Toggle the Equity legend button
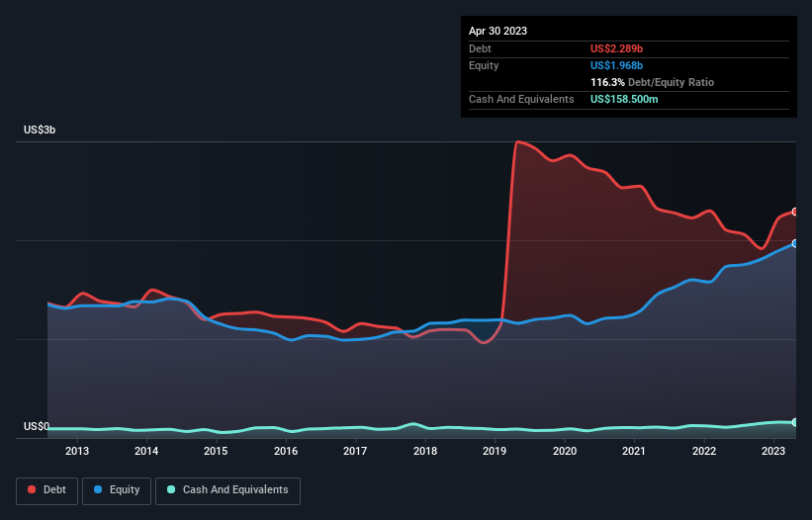Image resolution: width=812 pixels, height=520 pixels. coord(117,490)
